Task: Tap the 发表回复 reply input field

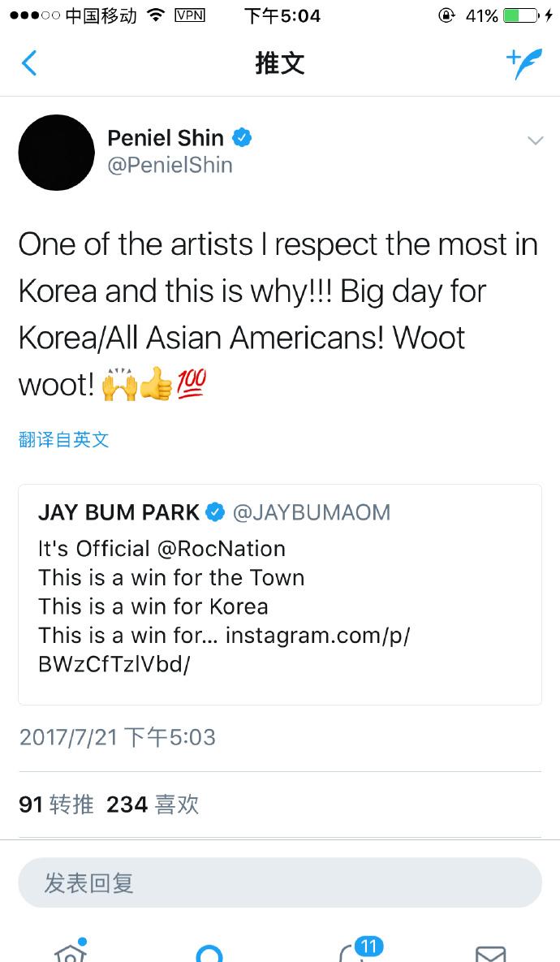Action: pos(280,883)
